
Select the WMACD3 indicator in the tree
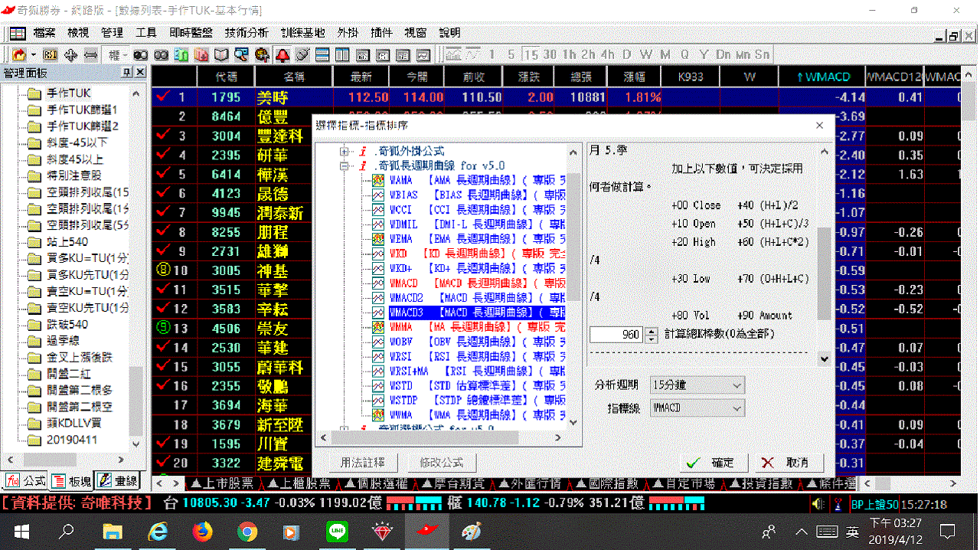pyautogui.click(x=477, y=313)
